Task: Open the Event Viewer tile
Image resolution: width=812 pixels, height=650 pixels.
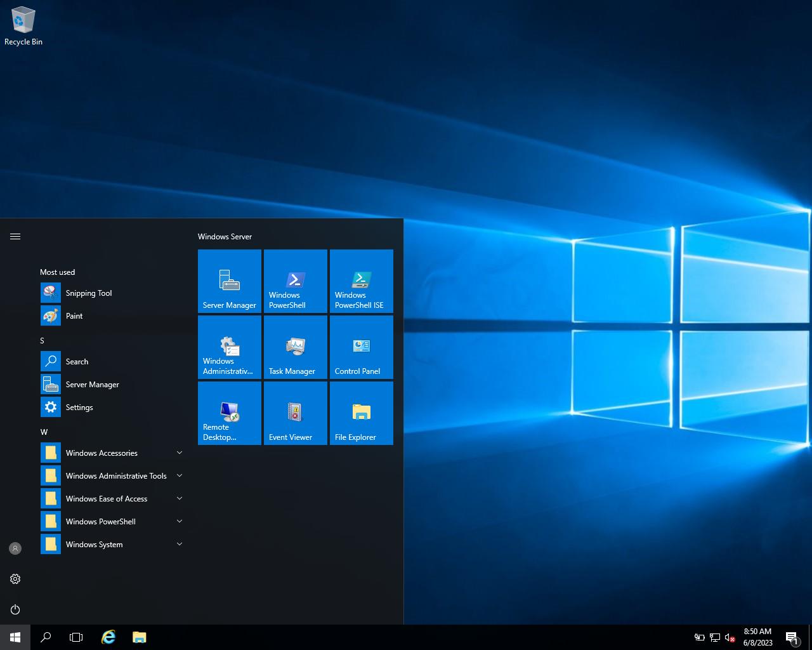Action: [296, 413]
